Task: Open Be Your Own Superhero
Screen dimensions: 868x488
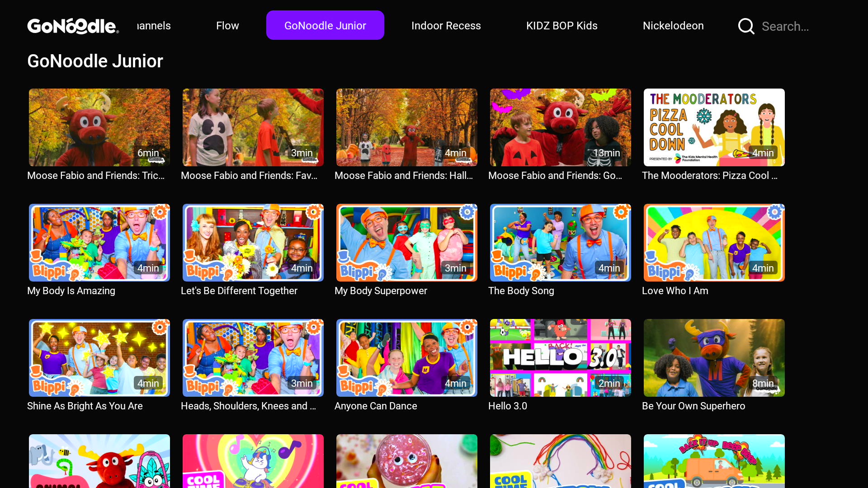Action: tap(714, 357)
